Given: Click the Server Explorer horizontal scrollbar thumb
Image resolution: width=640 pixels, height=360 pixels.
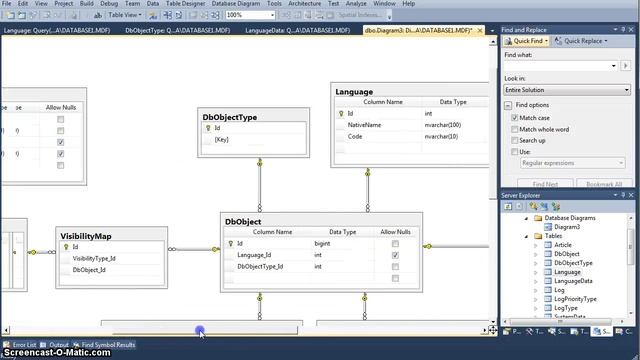Looking at the screenshot, I should pos(560,322).
